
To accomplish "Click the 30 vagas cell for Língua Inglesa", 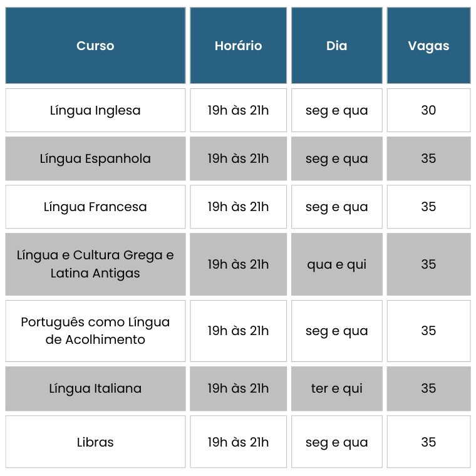I will 428,110.
